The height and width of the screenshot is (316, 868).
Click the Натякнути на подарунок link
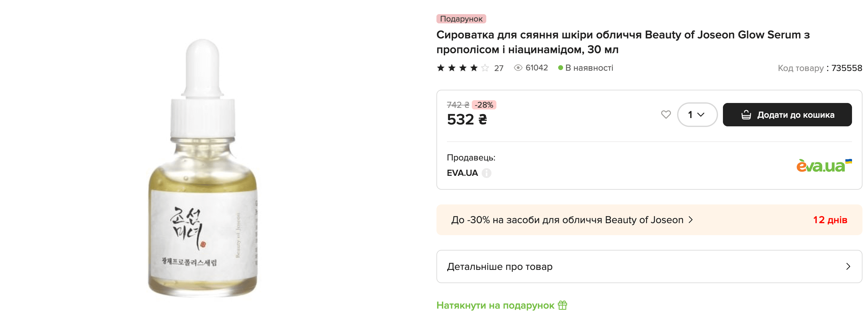coord(495,305)
